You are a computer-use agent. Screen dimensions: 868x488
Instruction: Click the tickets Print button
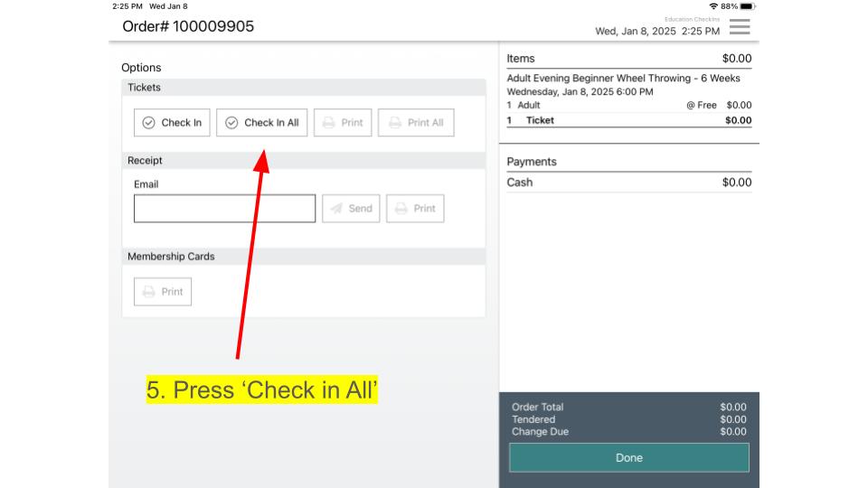click(343, 123)
